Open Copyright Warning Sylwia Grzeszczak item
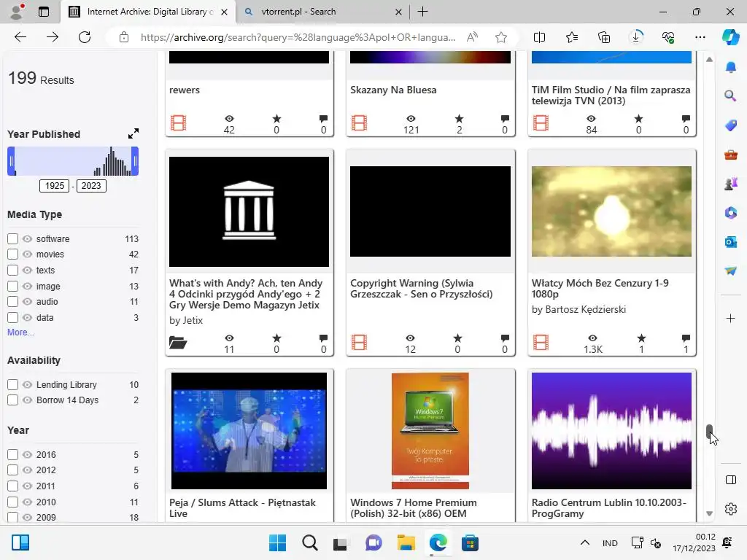The width and height of the screenshot is (747, 560). (422, 289)
